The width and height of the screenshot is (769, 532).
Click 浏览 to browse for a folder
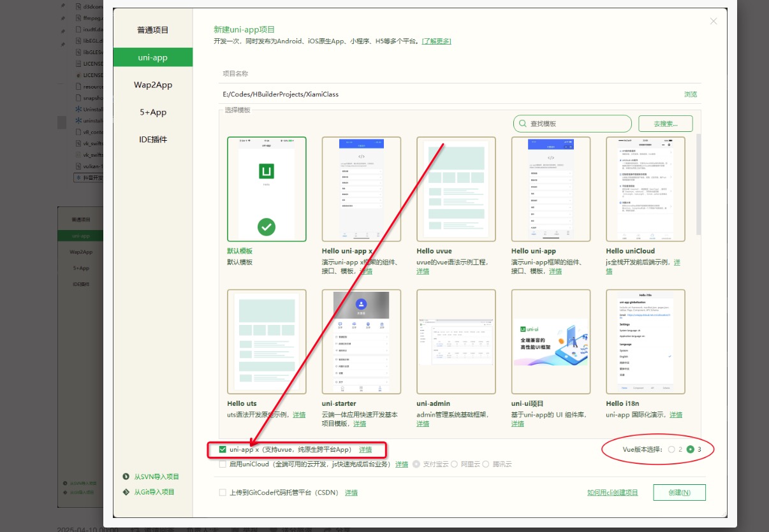coord(691,94)
